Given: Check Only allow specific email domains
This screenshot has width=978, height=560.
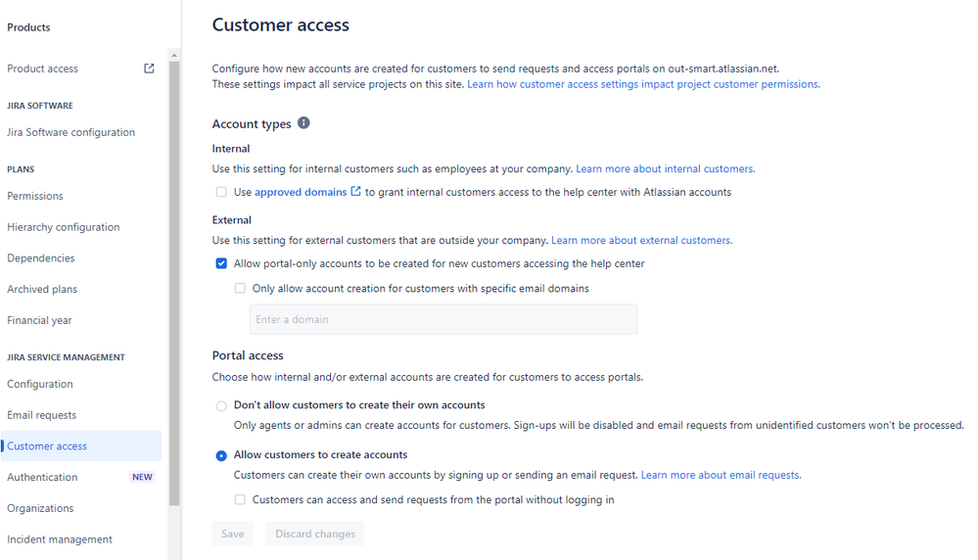Looking at the screenshot, I should [x=240, y=289].
